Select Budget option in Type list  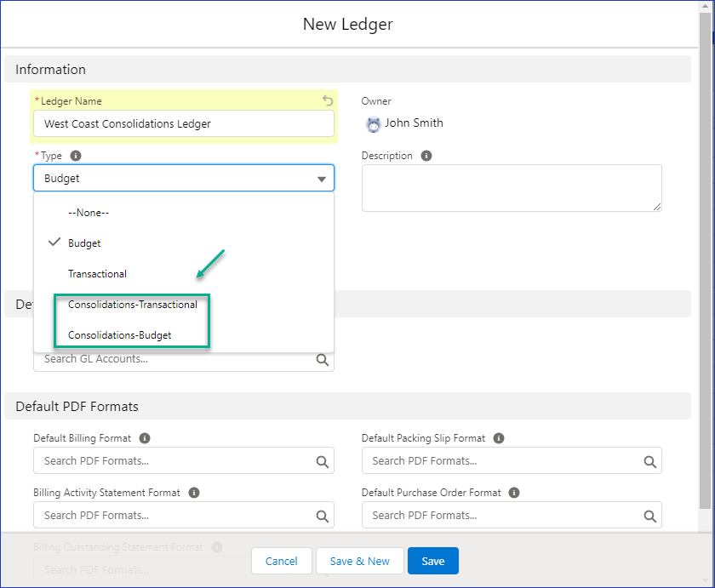[184, 243]
